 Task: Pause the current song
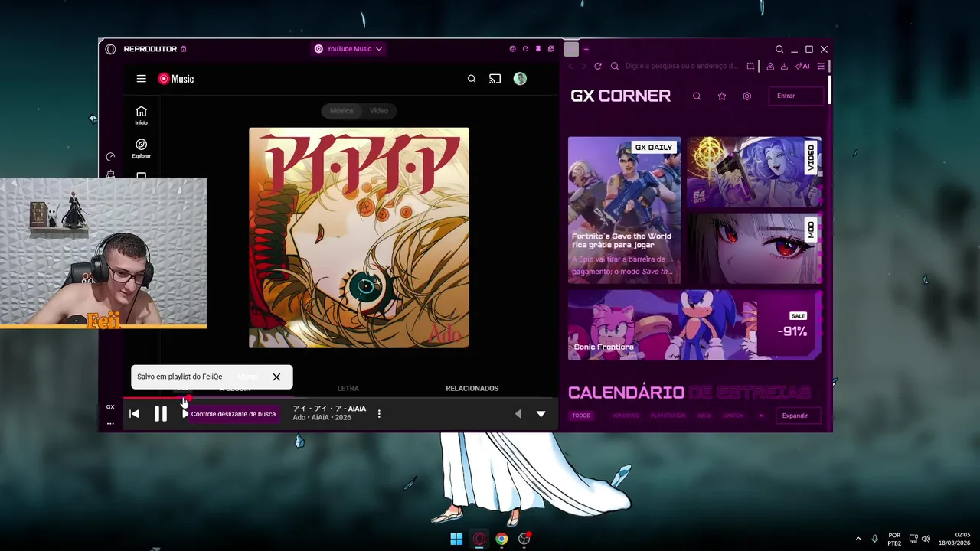(x=160, y=414)
